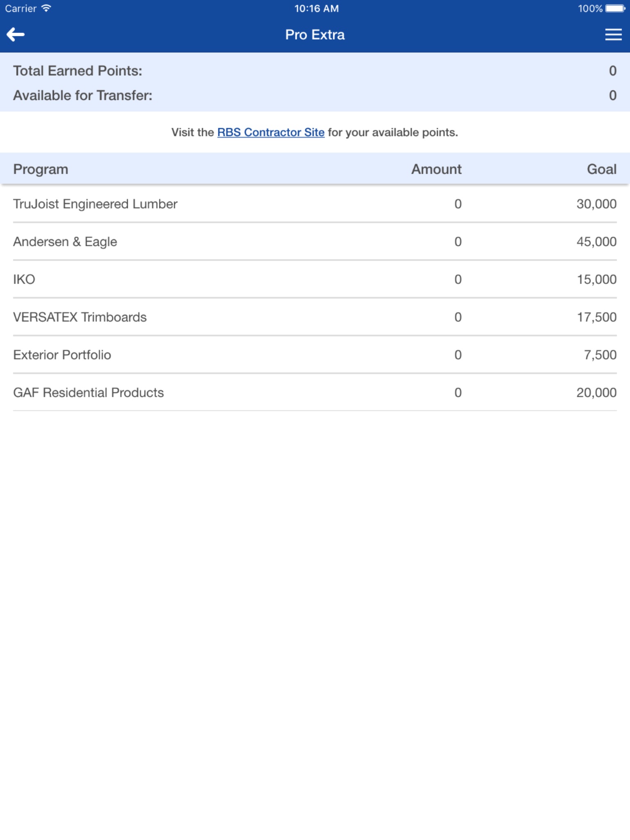The image size is (630, 840).
Task: Tap the 30,000 goal for TruJoist
Action: pyautogui.click(x=596, y=204)
